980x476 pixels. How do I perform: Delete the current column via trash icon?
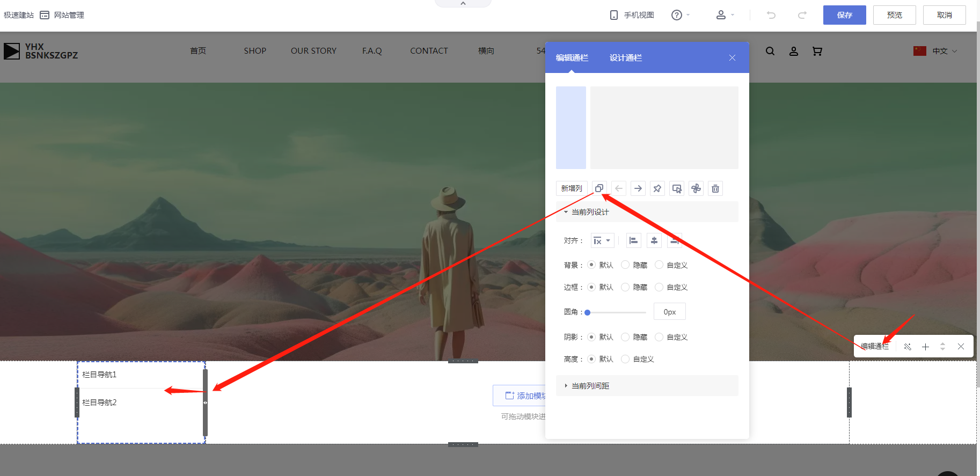point(715,188)
